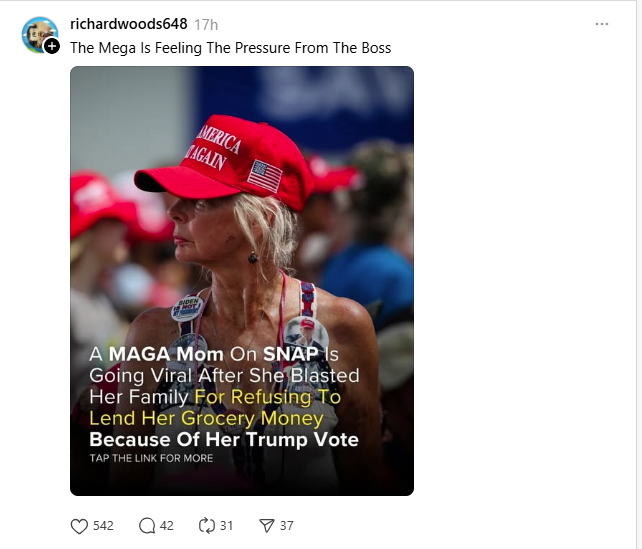Screen dimensions: 642x549
Task: Click the richardwoods648 username link
Action: pyautogui.click(x=128, y=24)
